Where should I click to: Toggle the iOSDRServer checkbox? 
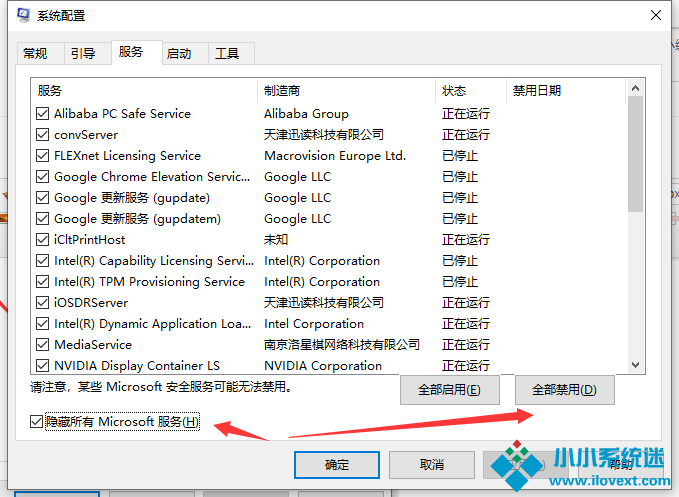(x=42, y=303)
